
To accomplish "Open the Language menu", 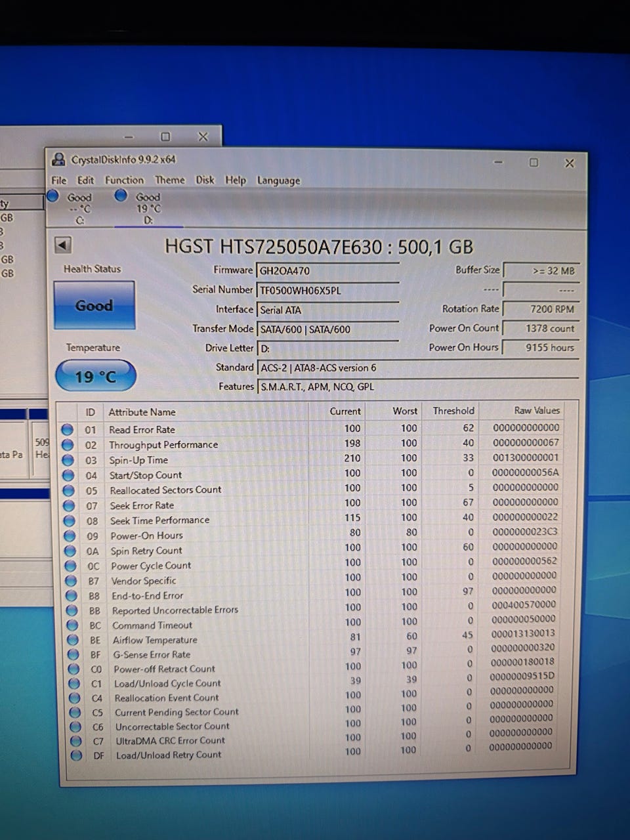I will [278, 180].
